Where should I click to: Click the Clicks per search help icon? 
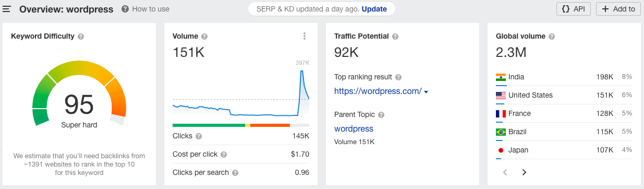coord(235,173)
